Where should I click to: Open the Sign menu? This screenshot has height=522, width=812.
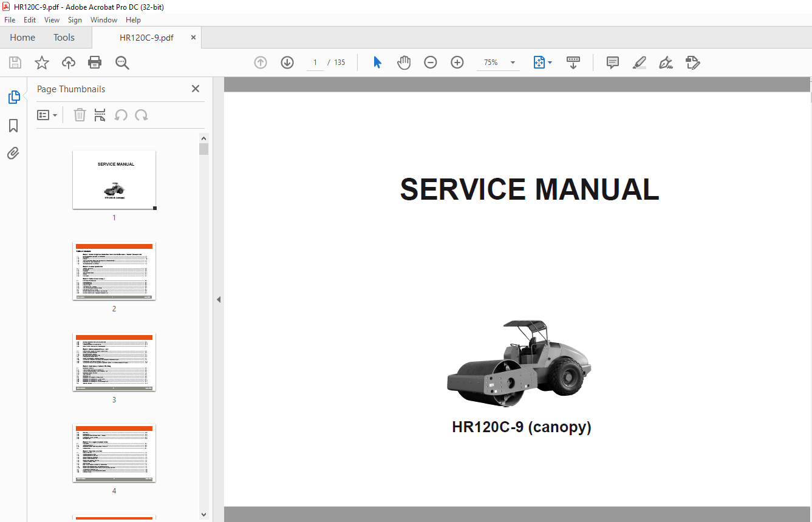click(x=75, y=20)
